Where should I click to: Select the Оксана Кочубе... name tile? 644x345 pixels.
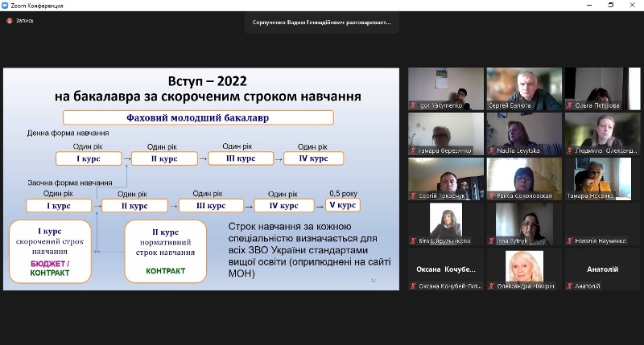tap(446, 269)
